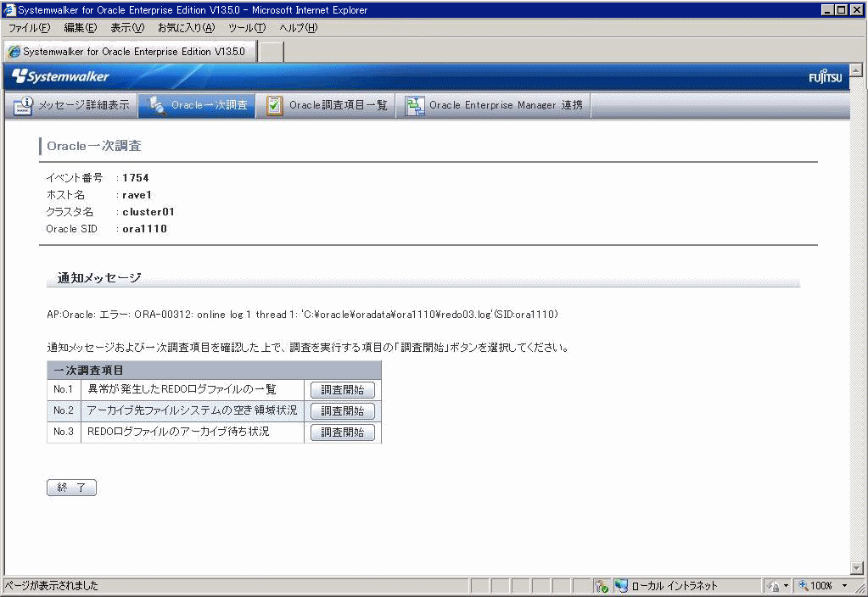The height and width of the screenshot is (597, 868).
Task: Click host name value rave1
Action: click(x=137, y=195)
